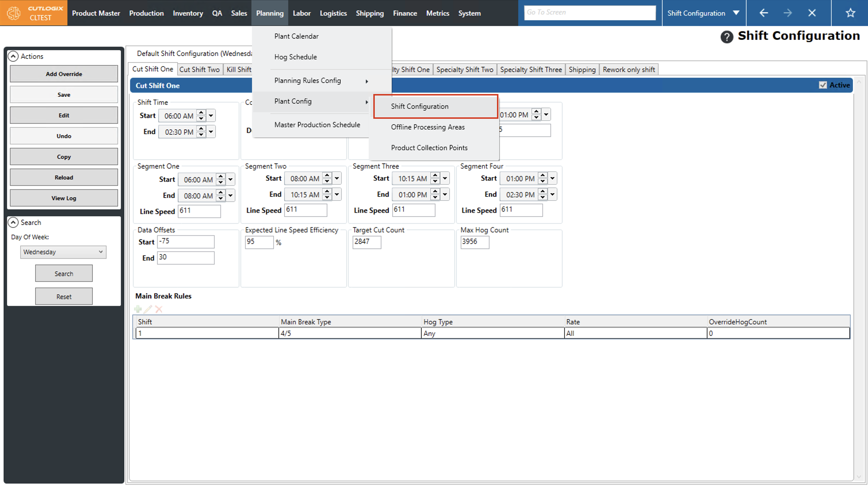Image resolution: width=868 pixels, height=486 pixels.
Task: Open Shift Configuration screen dropdown arrow
Action: 736,13
